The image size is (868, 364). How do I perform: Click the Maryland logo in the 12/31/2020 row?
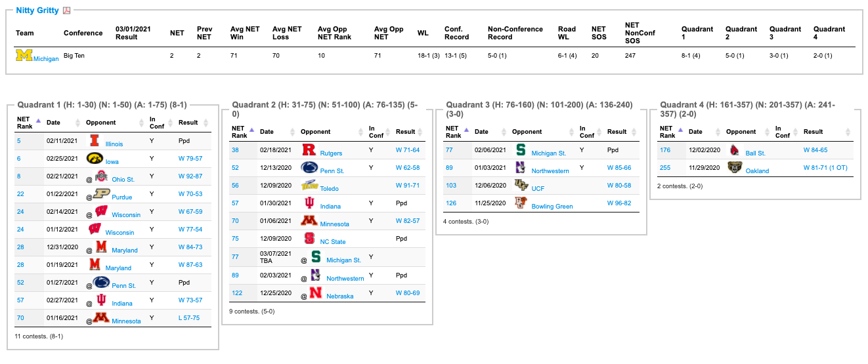100,247
